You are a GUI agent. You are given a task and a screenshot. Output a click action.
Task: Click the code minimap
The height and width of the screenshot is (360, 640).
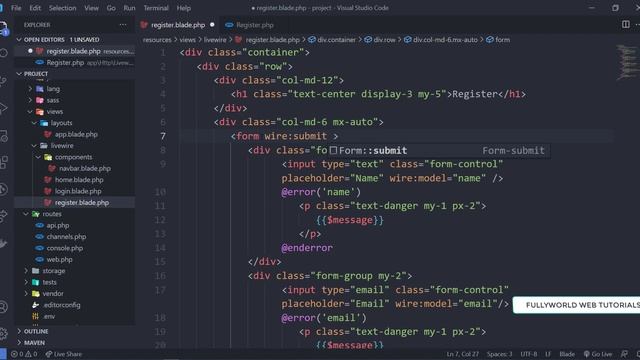[626, 62]
